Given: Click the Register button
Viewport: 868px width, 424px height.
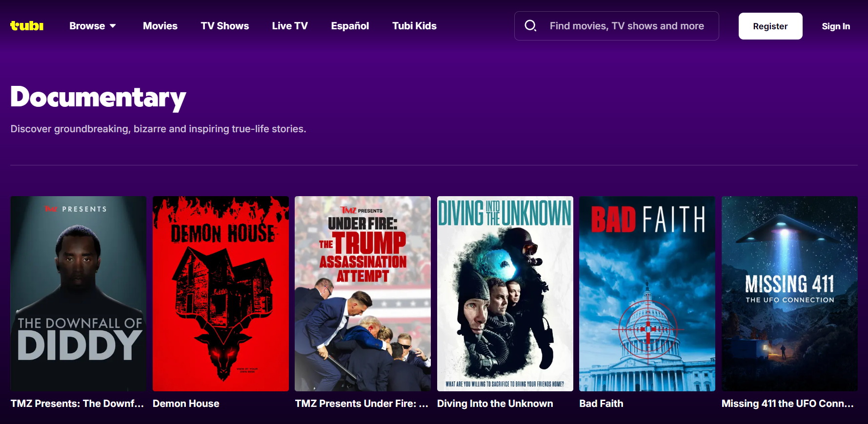Looking at the screenshot, I should point(770,26).
